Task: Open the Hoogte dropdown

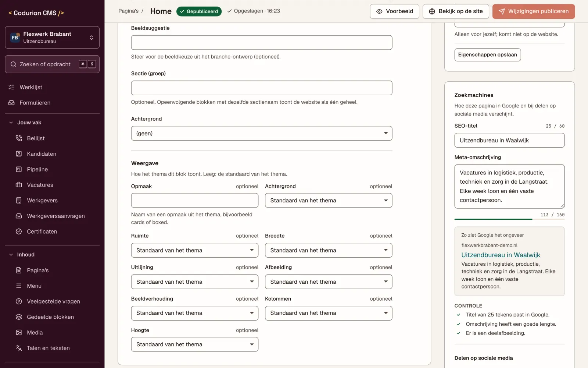Action: (x=195, y=344)
